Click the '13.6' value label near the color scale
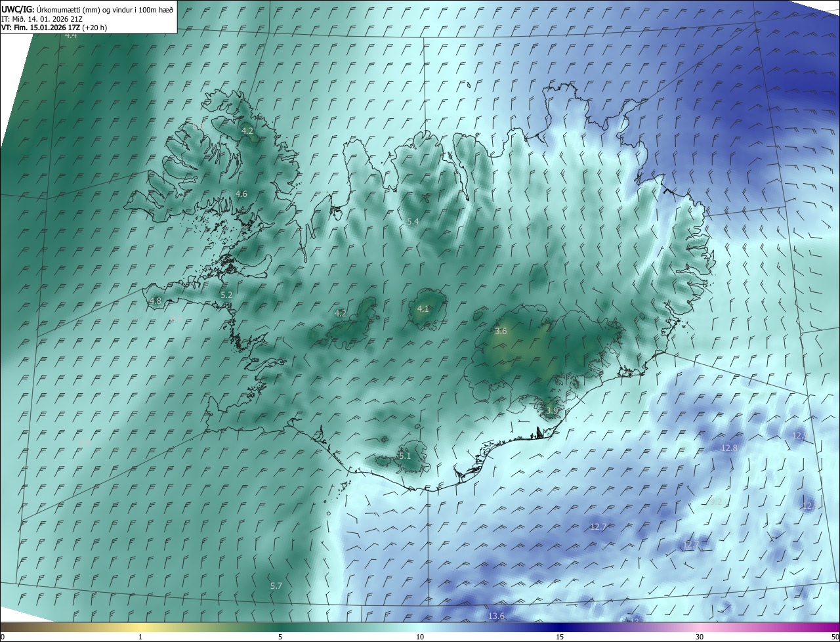 pyautogui.click(x=496, y=616)
